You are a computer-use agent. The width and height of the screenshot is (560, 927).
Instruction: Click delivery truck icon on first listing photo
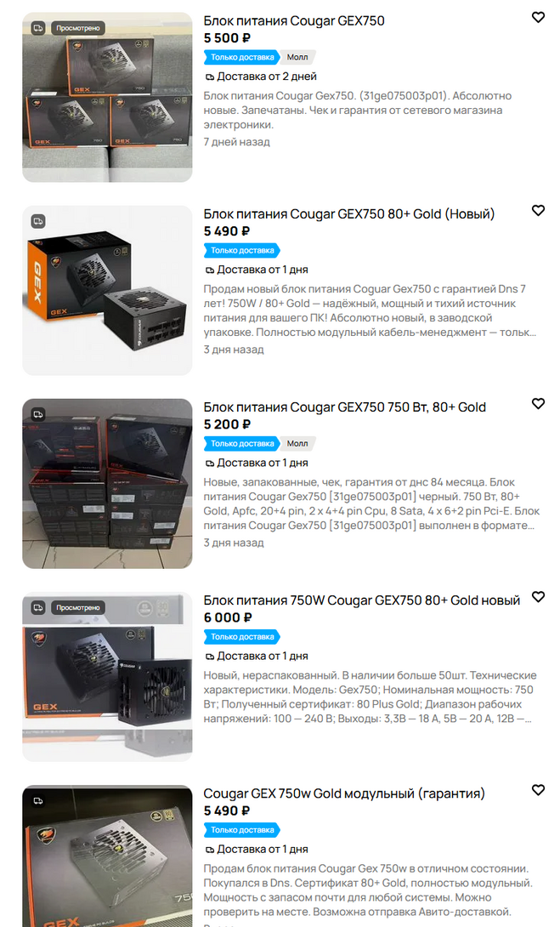37,28
